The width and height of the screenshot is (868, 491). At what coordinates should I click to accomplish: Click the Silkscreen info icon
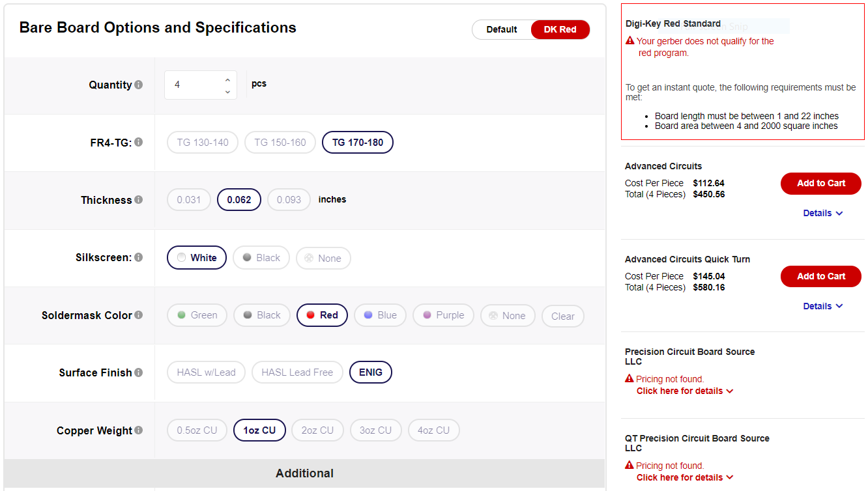(138, 257)
